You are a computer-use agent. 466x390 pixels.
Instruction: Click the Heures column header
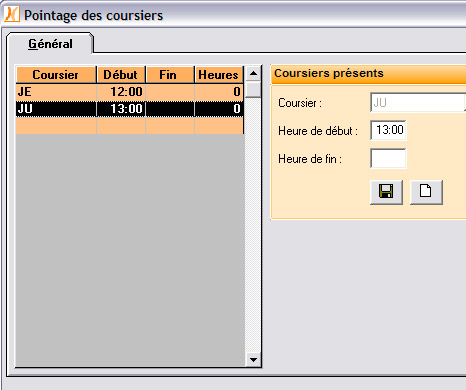pos(219,75)
